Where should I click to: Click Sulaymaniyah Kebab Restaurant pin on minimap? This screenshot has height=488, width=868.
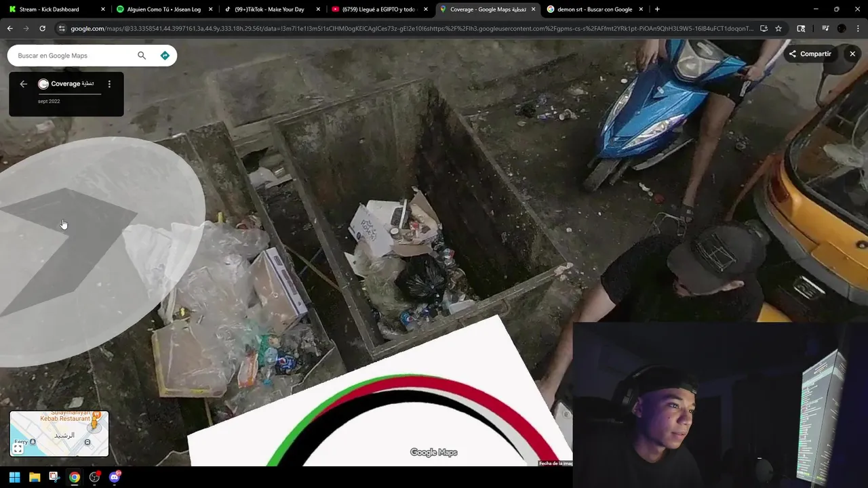tap(96, 413)
